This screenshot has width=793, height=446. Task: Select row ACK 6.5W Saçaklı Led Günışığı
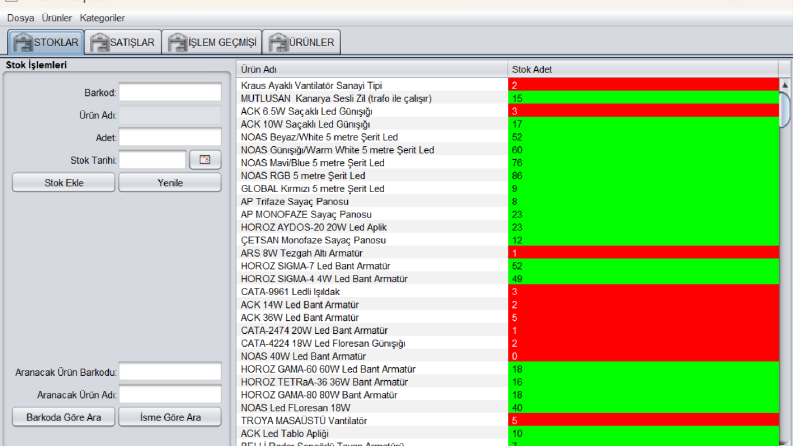(508, 111)
